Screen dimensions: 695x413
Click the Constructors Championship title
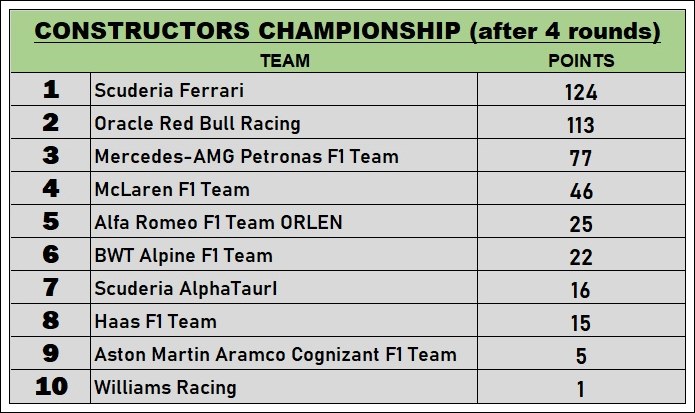[347, 31]
